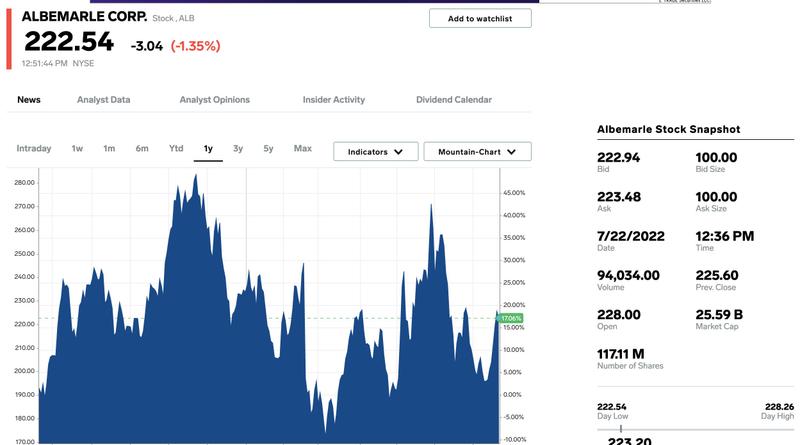Click the green 17.06% chart marker
This screenshot has width=800, height=445.
pyautogui.click(x=511, y=318)
